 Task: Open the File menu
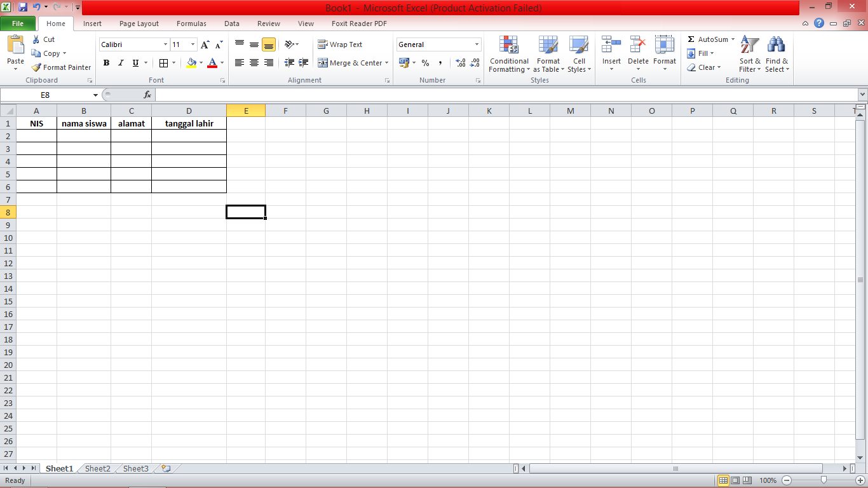[x=18, y=23]
